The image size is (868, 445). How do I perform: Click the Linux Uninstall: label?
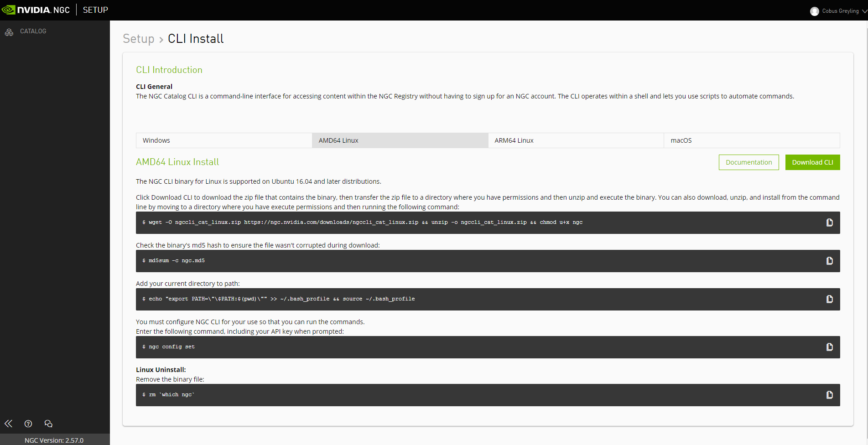point(161,370)
